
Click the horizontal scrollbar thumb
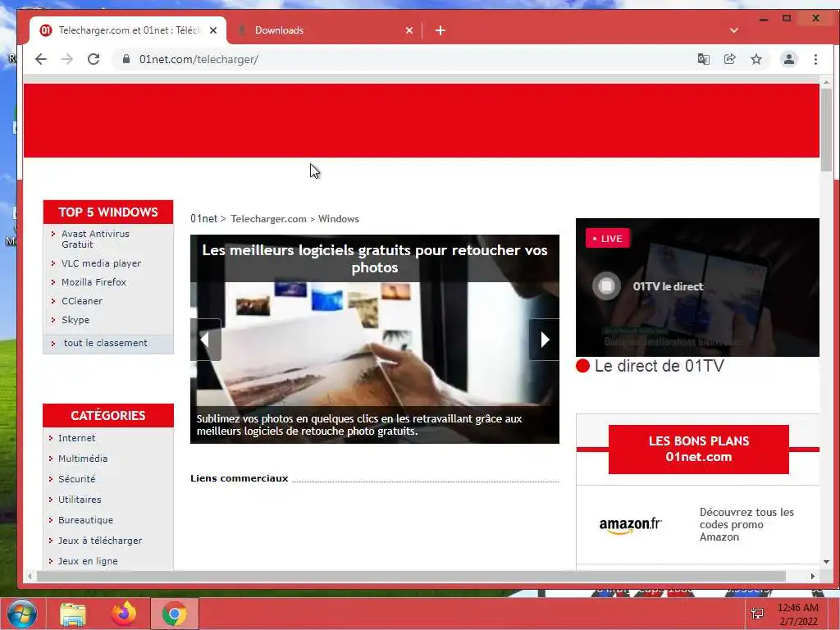pos(412,577)
